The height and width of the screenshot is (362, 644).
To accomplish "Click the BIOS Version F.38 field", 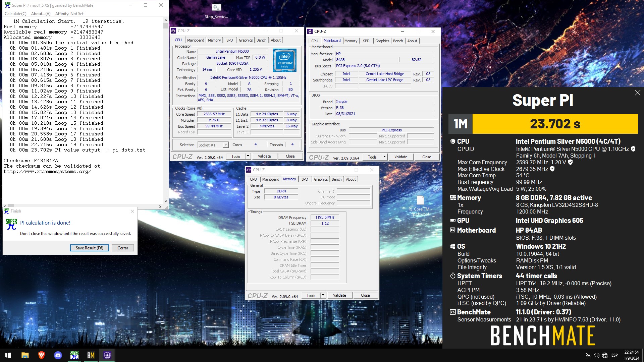I will (x=384, y=108).
